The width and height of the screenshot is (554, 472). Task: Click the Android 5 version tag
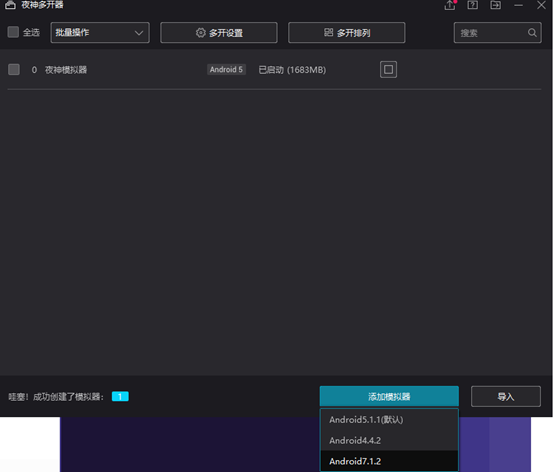point(226,69)
